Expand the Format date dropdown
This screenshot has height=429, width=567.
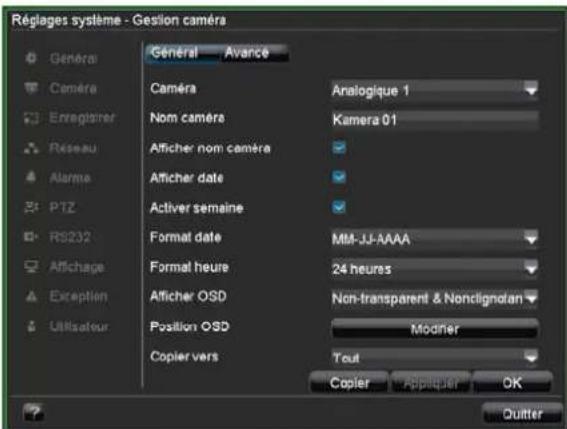435,238
